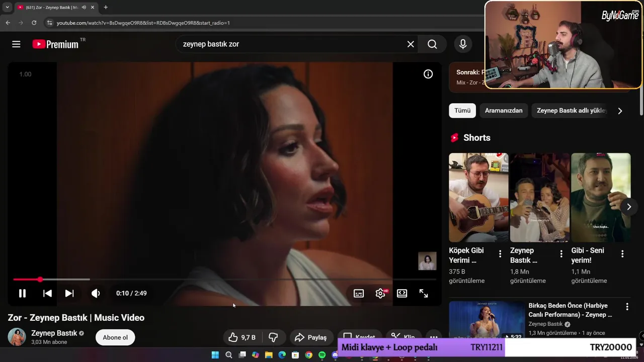The image size is (644, 362).
Task: Open Zeynep Bastık channel name link
Action: 54,333
